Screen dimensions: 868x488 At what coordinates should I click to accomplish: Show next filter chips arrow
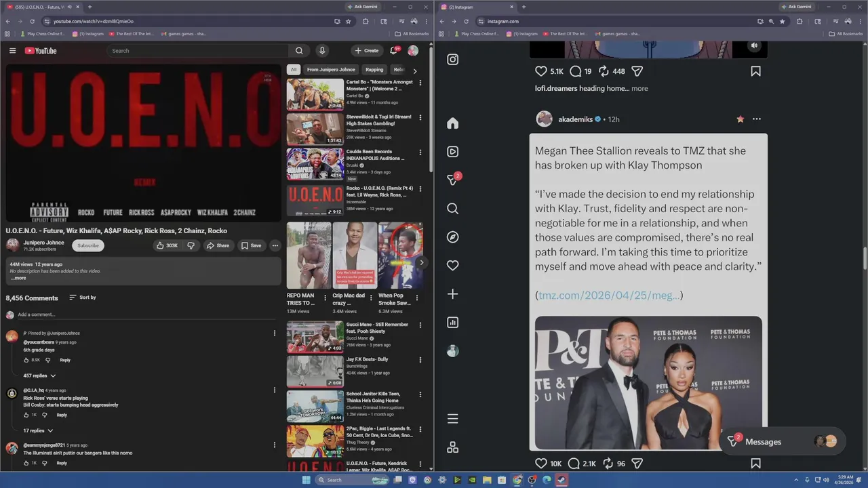[x=415, y=70]
